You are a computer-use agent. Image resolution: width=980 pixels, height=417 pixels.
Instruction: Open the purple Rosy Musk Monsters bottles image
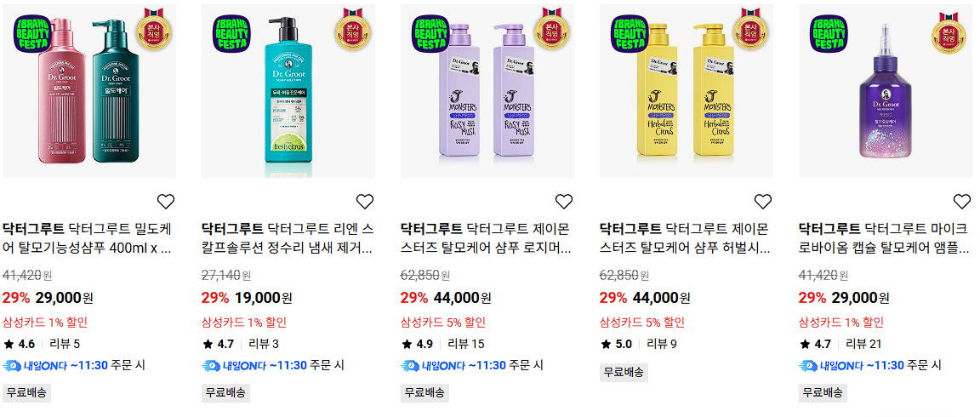click(487, 91)
